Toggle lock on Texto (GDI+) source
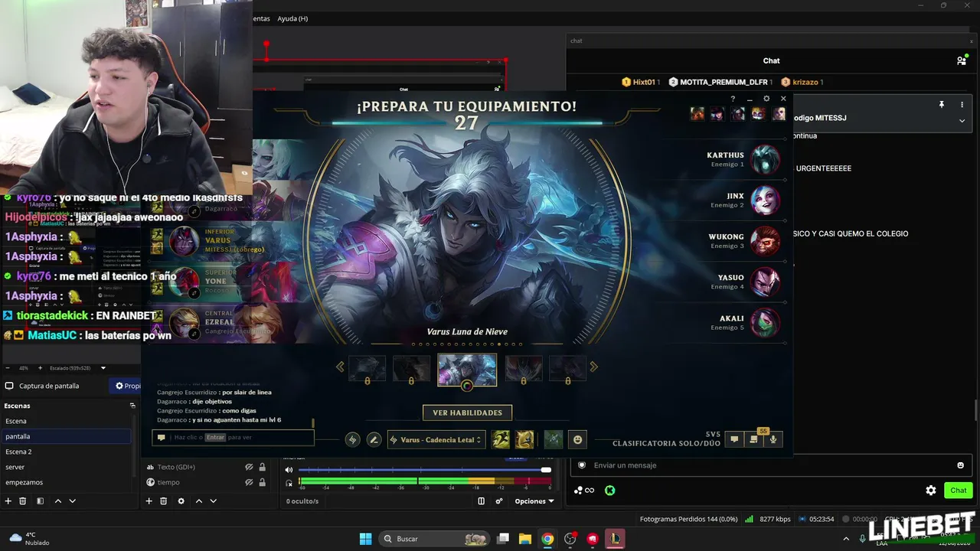Image resolution: width=980 pixels, height=551 pixels. click(263, 467)
